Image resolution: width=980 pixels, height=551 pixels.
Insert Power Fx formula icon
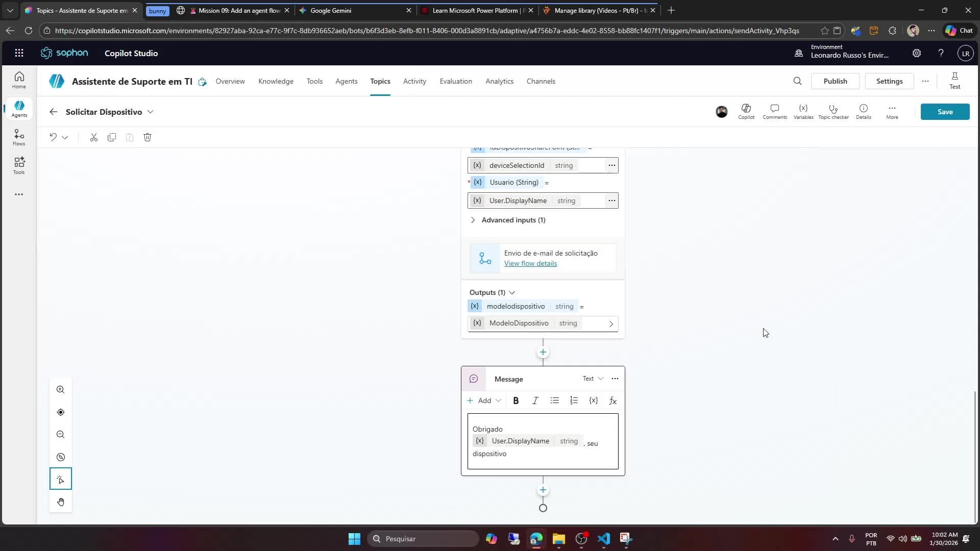612,400
